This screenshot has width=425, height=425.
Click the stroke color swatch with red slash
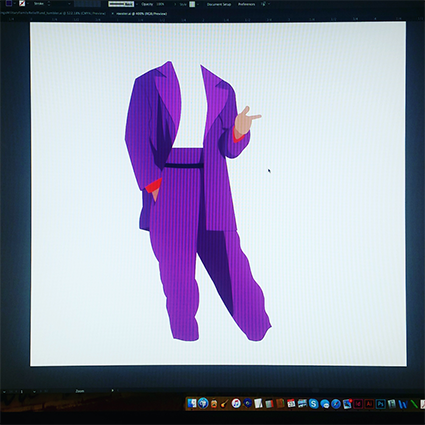coord(22,3)
